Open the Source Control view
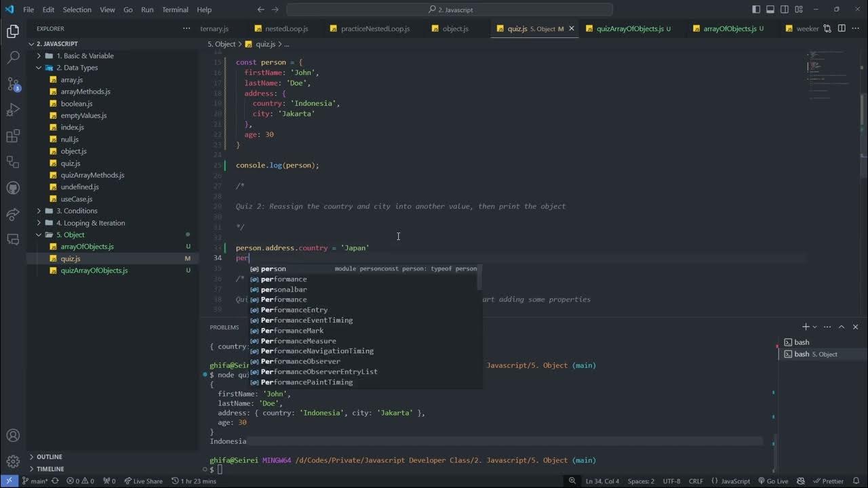 coord(13,84)
